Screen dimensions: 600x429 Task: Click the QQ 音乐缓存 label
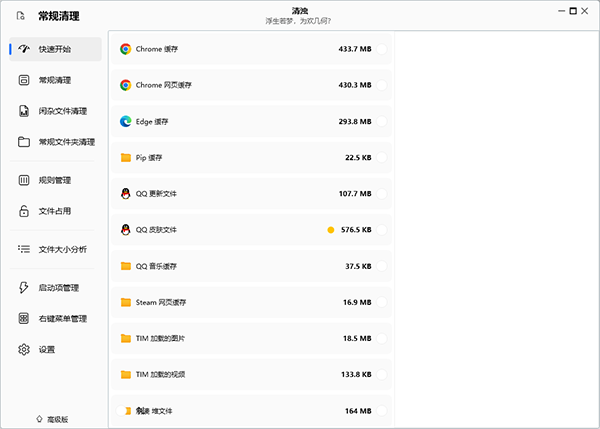(x=156, y=266)
